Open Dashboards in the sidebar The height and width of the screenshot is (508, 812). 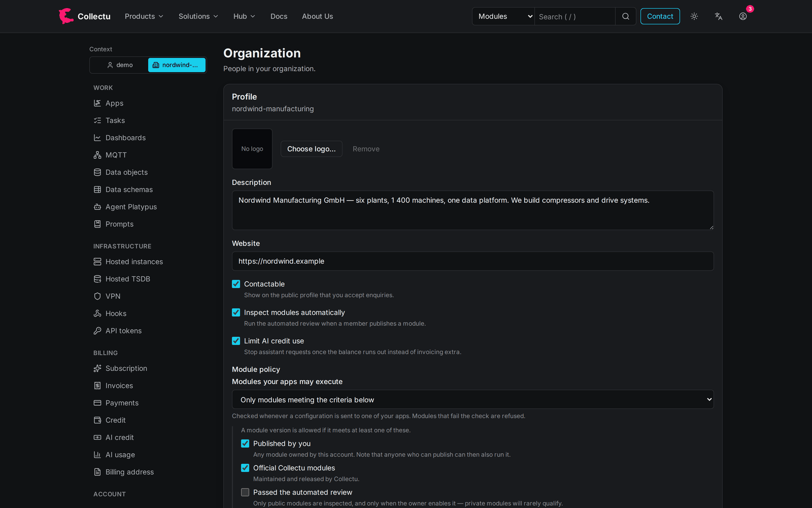pyautogui.click(x=126, y=138)
